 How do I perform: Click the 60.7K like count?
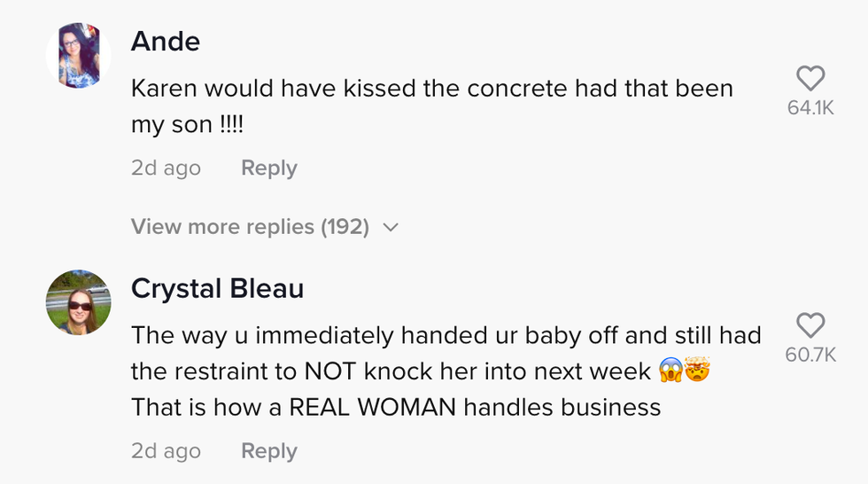tap(810, 355)
